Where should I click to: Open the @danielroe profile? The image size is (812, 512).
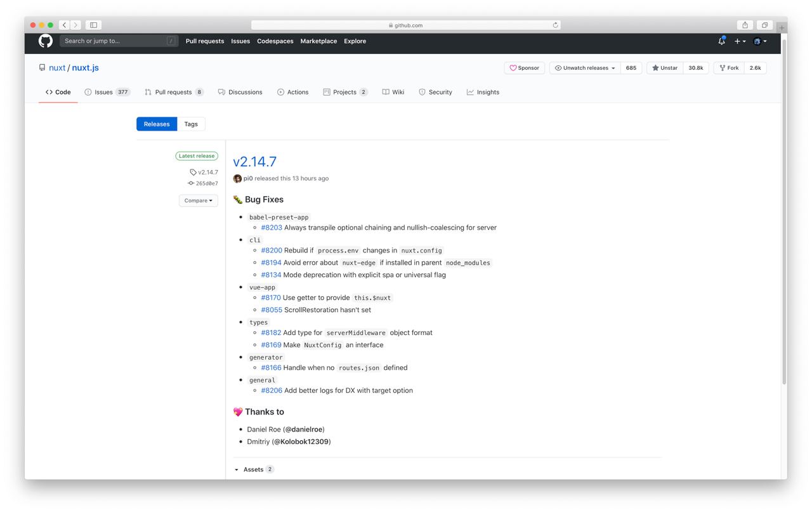click(304, 430)
